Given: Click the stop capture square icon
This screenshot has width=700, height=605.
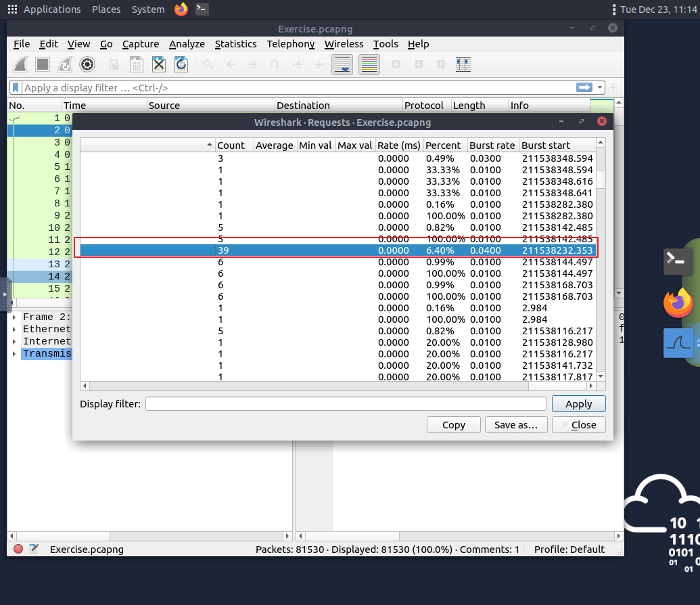Looking at the screenshot, I should pos(43,65).
